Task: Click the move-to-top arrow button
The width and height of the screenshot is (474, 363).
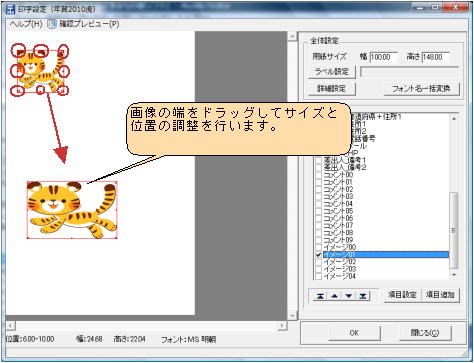Action: point(320,296)
